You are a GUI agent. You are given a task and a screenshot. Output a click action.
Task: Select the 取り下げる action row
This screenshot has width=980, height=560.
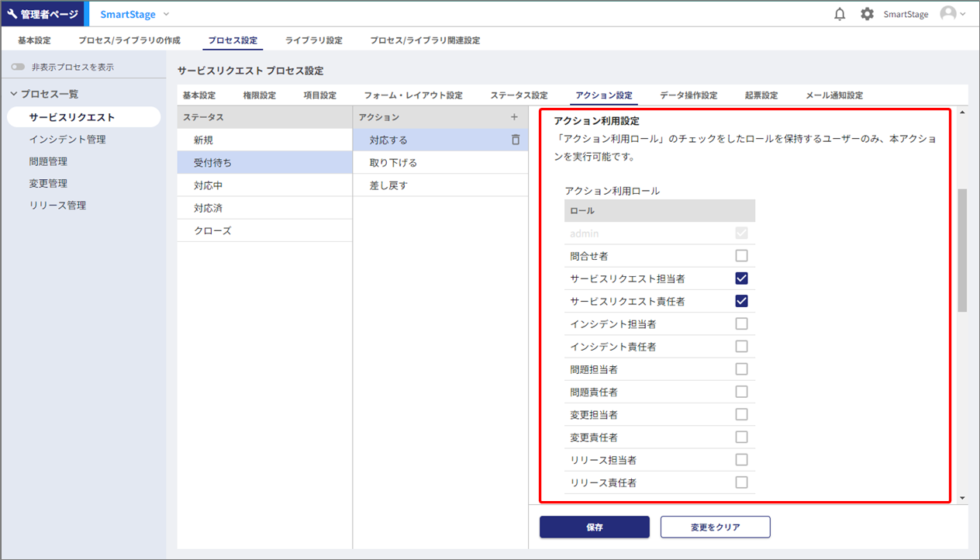coord(393,163)
